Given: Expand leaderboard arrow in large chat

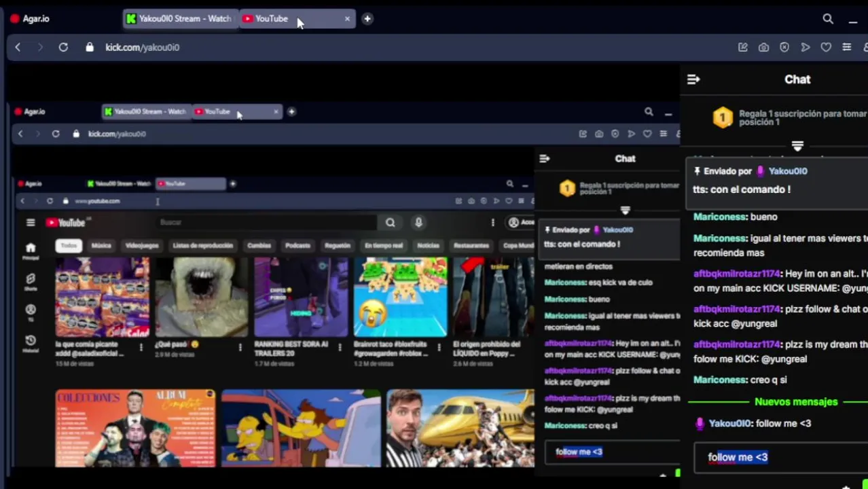Looking at the screenshot, I should click(797, 146).
